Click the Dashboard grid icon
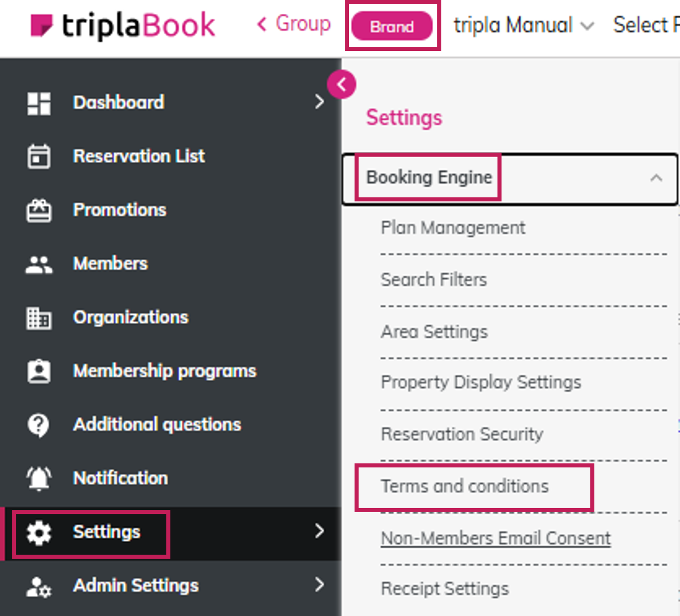This screenshot has height=616, width=680. pos(39,103)
